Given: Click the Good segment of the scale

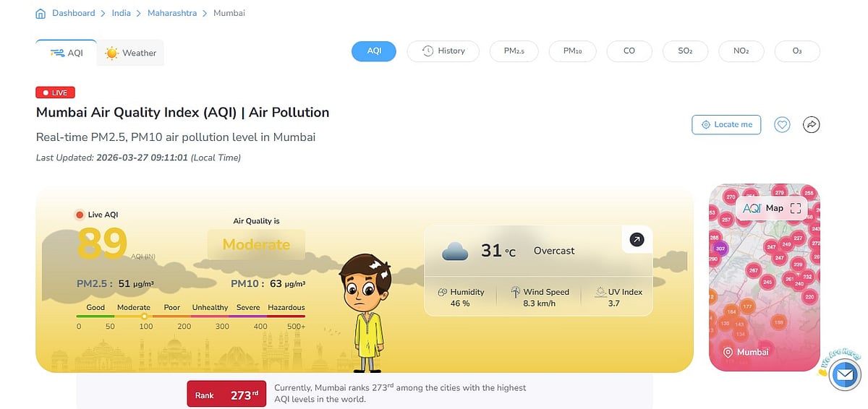Looking at the screenshot, I should coord(95,316).
